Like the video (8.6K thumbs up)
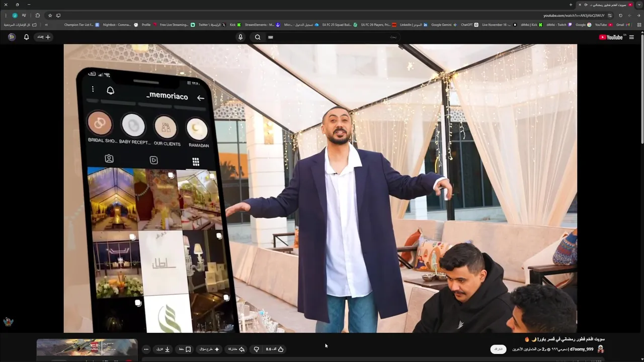The width and height of the screenshot is (644, 362). 275,349
